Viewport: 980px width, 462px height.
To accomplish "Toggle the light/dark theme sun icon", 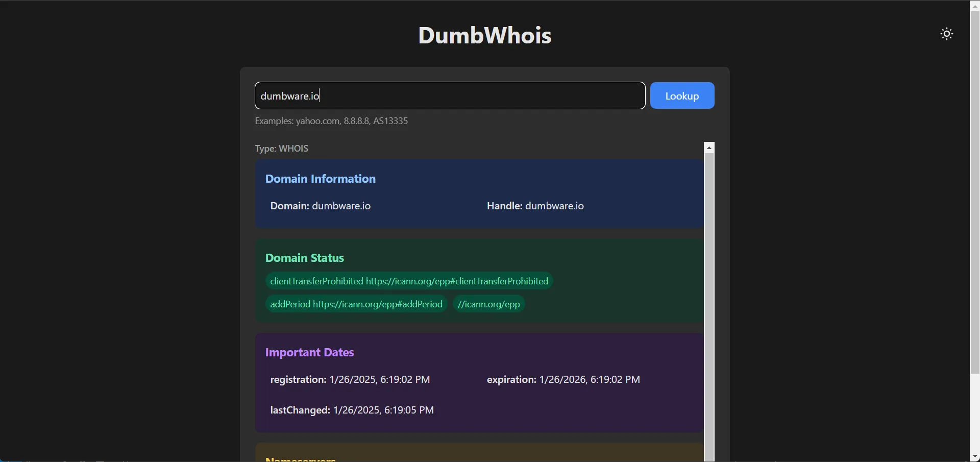I will (947, 34).
